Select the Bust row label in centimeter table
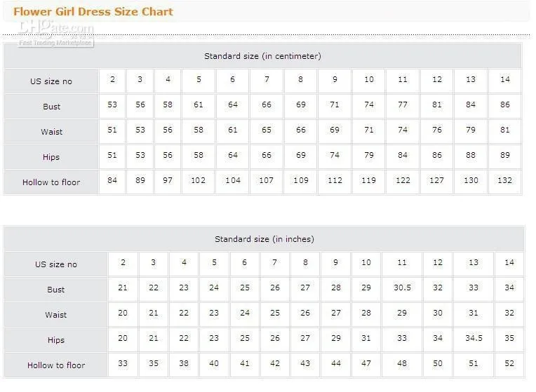The height and width of the screenshot is (392, 536). tap(51, 107)
